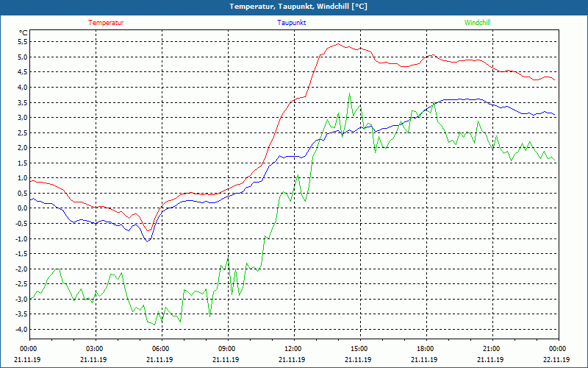Image resolution: width=588 pixels, height=368 pixels.
Task: Click the 5,0 y-axis value
Action: (23, 57)
